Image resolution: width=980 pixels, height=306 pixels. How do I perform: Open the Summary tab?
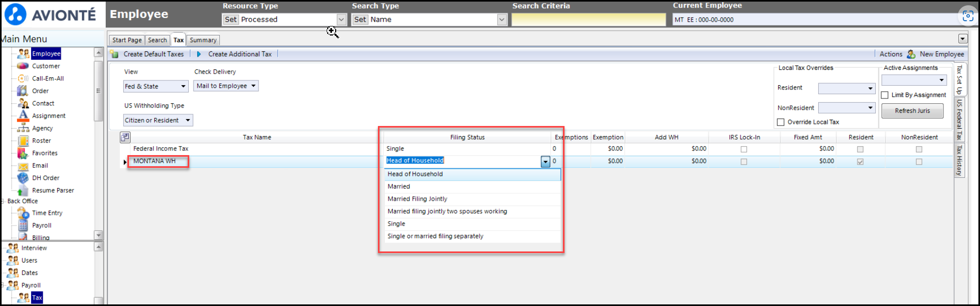[x=203, y=40]
